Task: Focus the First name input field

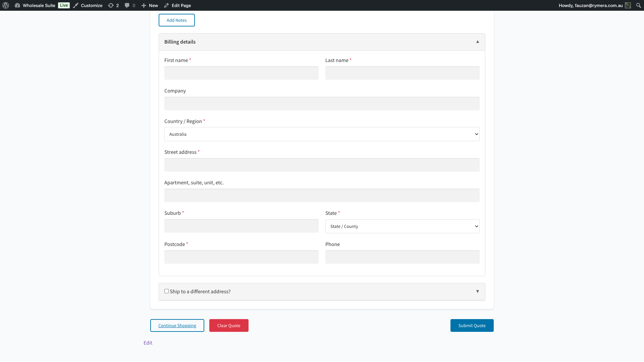Action: (241, 73)
